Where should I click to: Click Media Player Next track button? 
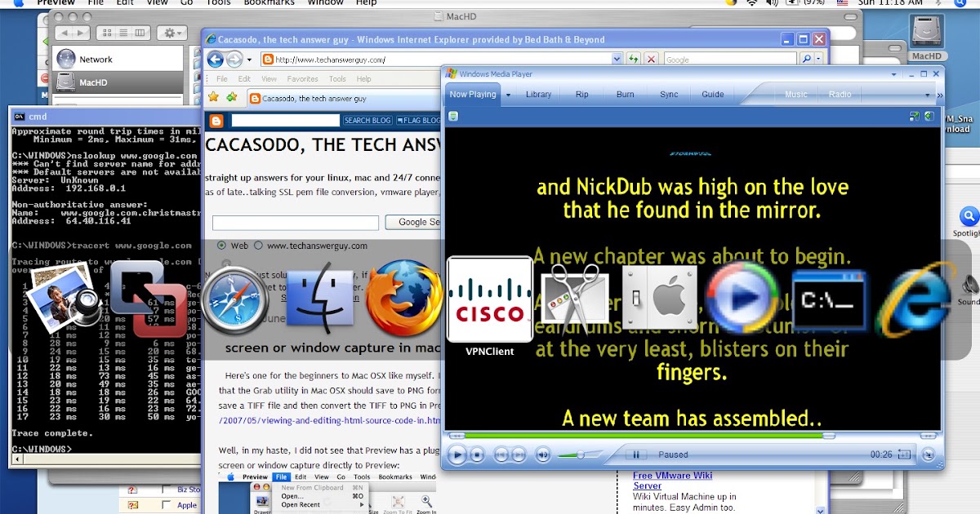[x=519, y=454]
